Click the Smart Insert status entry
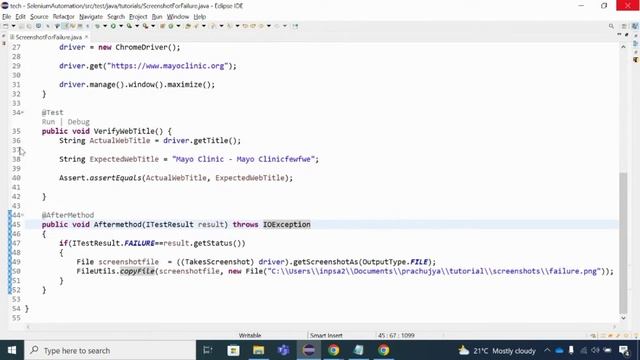 [x=326, y=336]
